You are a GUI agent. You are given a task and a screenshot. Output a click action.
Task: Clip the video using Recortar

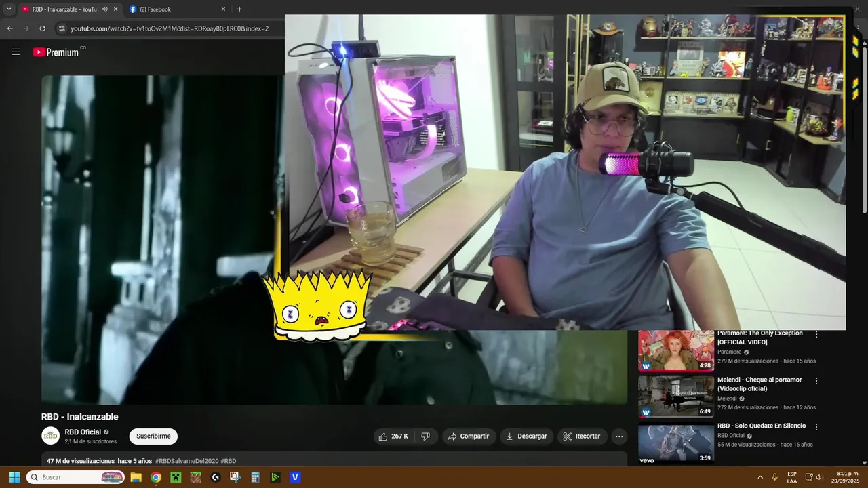(582, 436)
